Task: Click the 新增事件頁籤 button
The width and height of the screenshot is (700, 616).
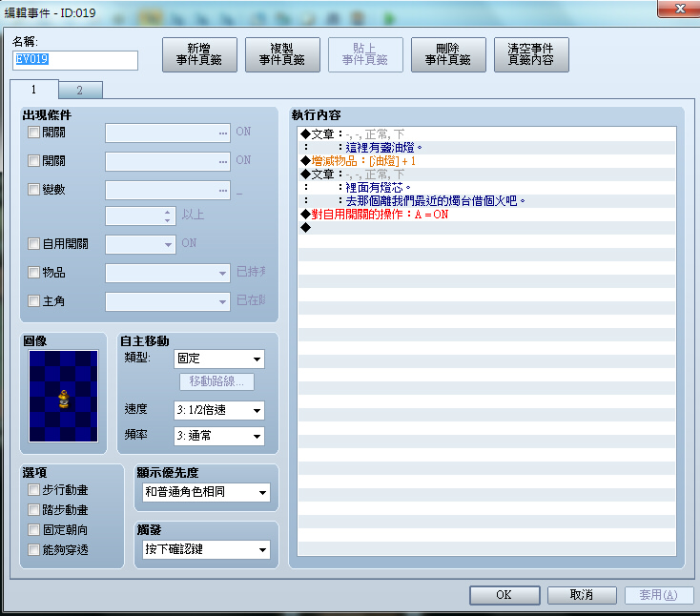Action: pyautogui.click(x=199, y=54)
